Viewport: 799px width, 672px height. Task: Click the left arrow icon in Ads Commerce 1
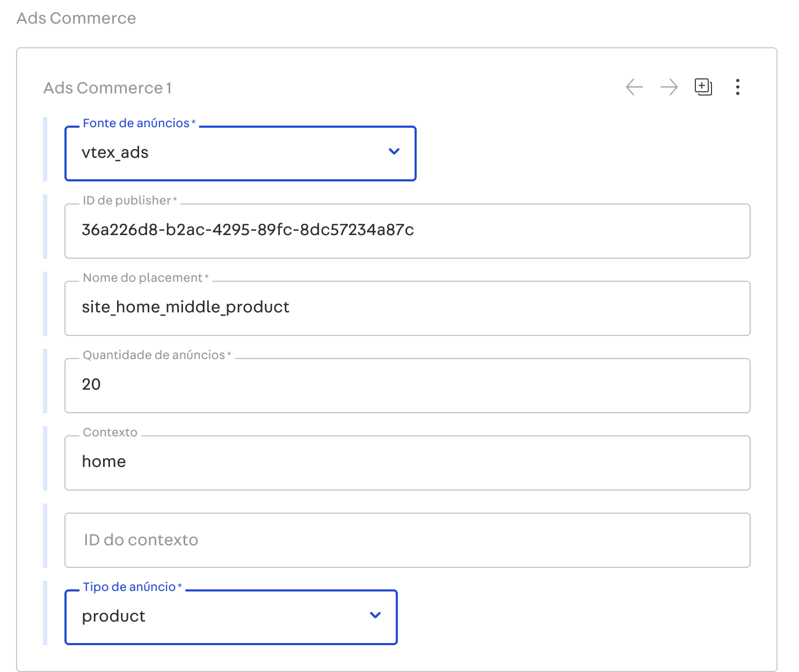(634, 87)
